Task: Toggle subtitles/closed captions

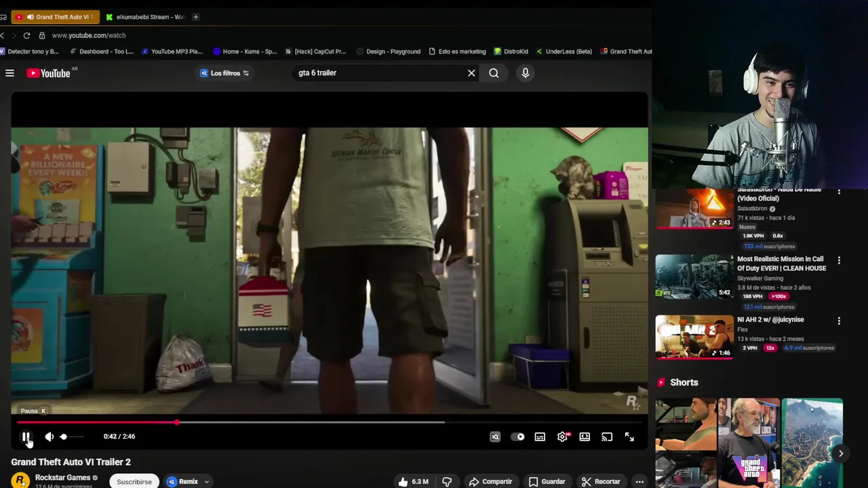Action: (540, 437)
